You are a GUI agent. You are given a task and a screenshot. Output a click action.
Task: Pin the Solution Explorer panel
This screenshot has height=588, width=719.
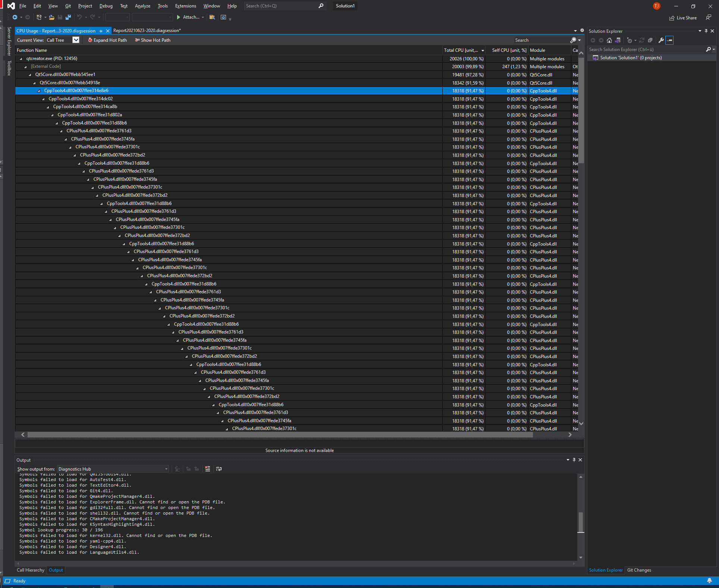[x=706, y=31]
